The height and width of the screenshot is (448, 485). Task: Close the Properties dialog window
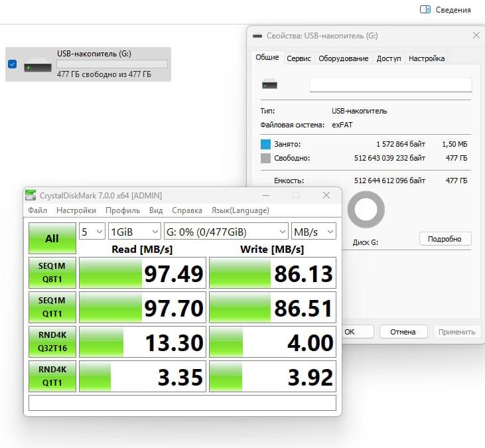click(476, 36)
